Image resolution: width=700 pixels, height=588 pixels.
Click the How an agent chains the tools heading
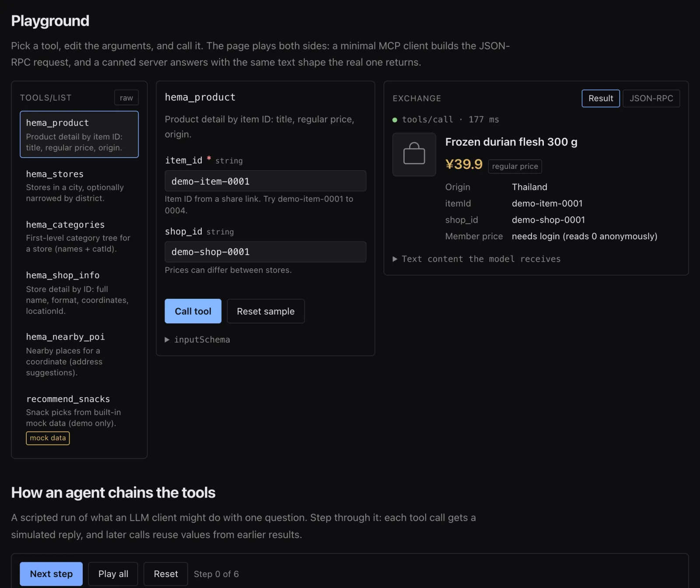pos(113,493)
